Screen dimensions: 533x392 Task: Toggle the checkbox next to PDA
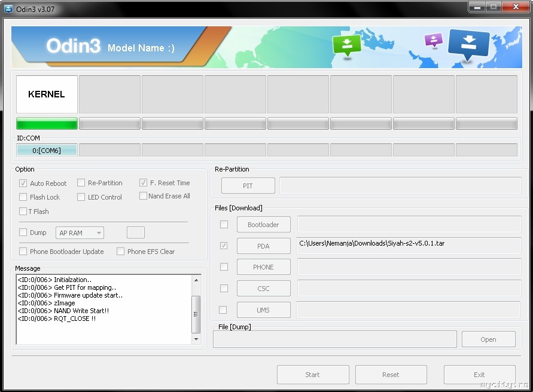[x=224, y=246]
